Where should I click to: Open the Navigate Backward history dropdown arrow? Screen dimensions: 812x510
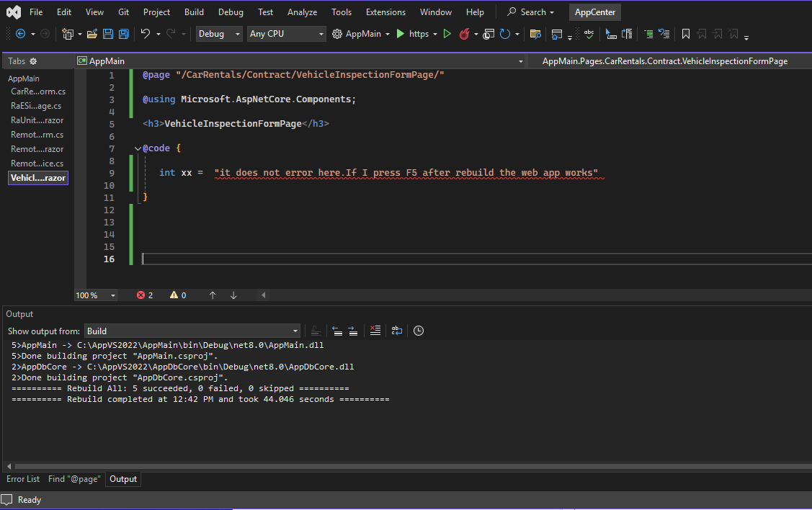[33, 34]
